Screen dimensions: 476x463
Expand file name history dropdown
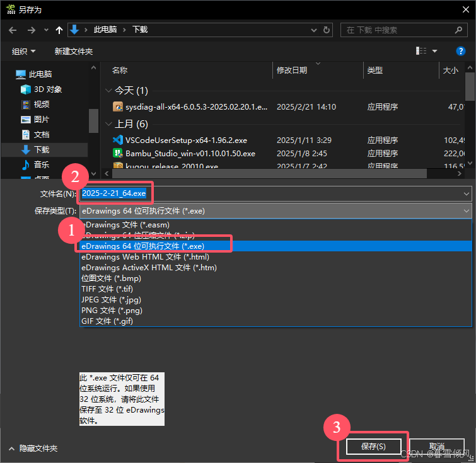[x=467, y=194]
